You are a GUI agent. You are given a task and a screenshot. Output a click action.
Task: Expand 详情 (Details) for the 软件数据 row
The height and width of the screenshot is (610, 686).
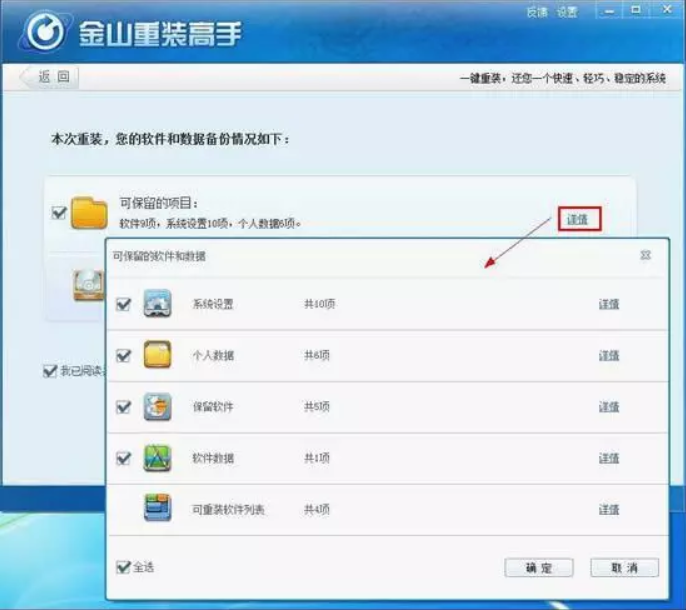coord(609,458)
